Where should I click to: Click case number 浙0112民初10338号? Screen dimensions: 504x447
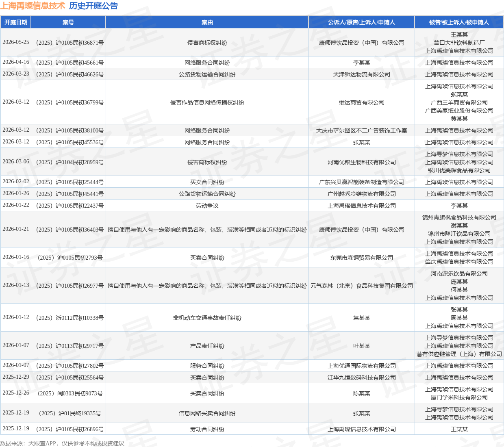click(68, 318)
